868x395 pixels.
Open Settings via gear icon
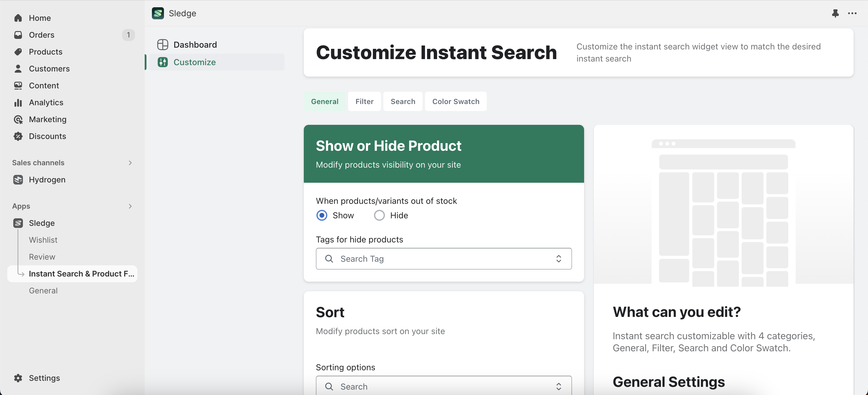[18, 378]
